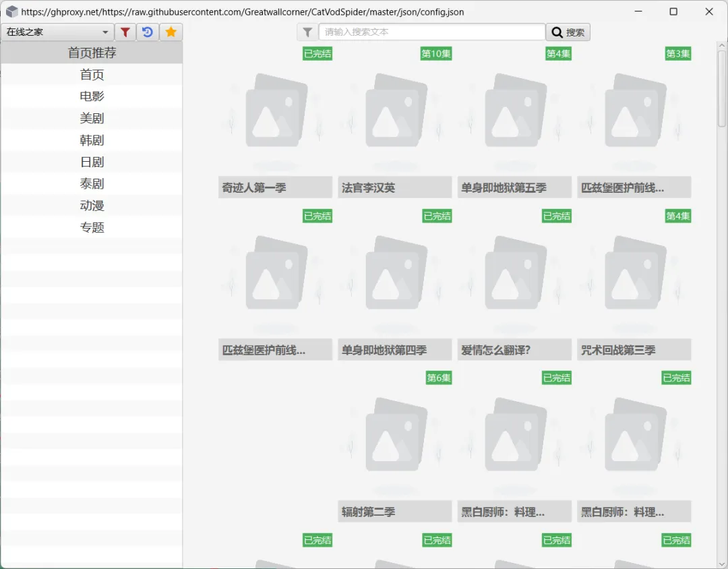This screenshot has width=728, height=569.
Task: Click the 第4集 badge on 咒术回战第三季
Action: 678,216
